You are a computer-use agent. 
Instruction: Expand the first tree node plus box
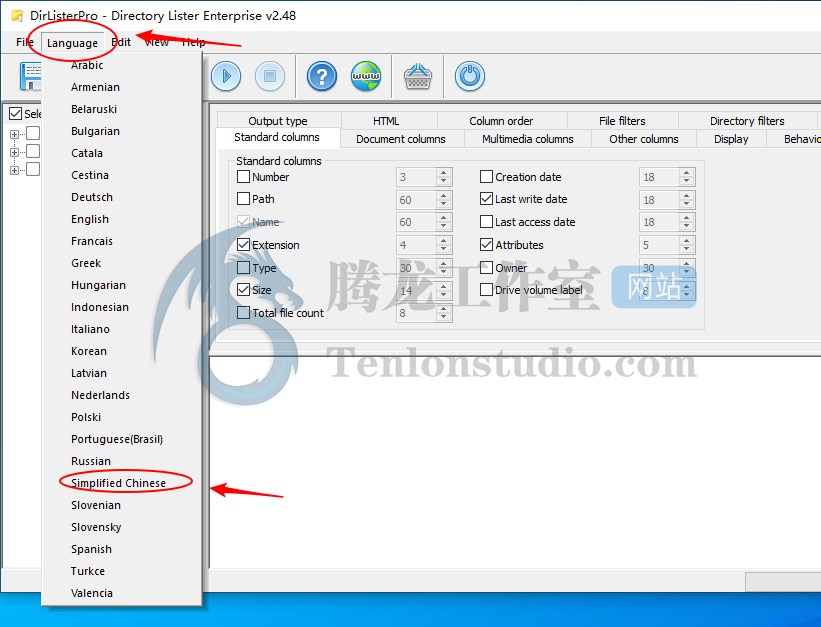point(14,135)
